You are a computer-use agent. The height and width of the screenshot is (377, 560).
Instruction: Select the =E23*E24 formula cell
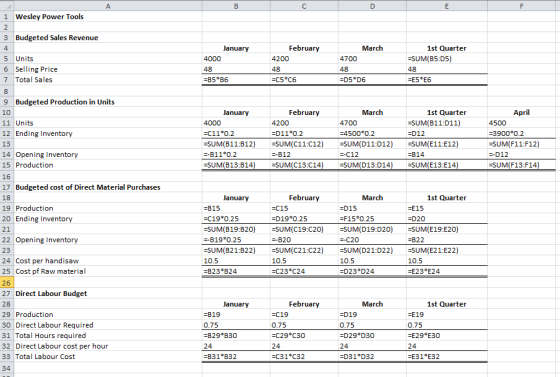click(446, 271)
